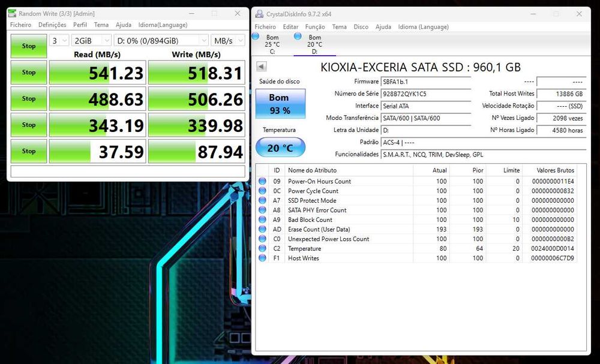
Task: Open Tema menu in CrystalDiskMark
Action: point(101,25)
